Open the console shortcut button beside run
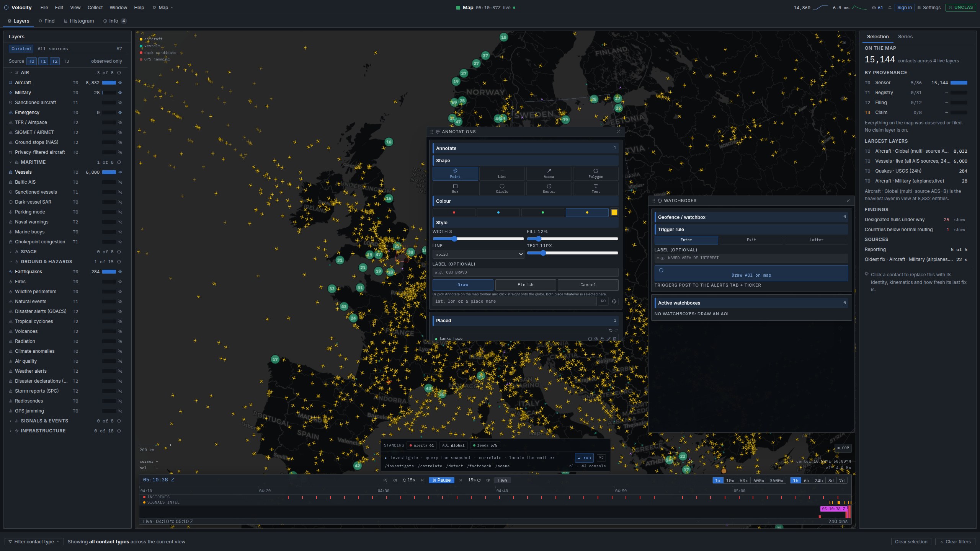This screenshot has height=551, width=980. click(x=601, y=458)
